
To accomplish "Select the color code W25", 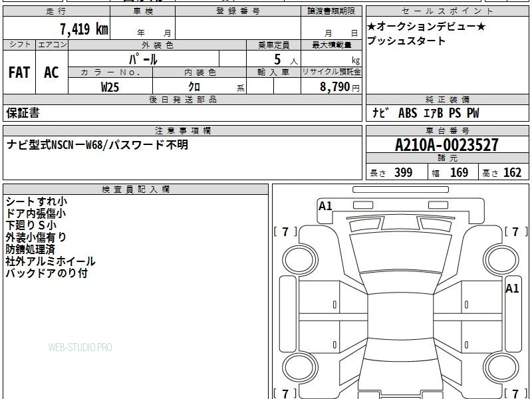I will click(x=110, y=87).
